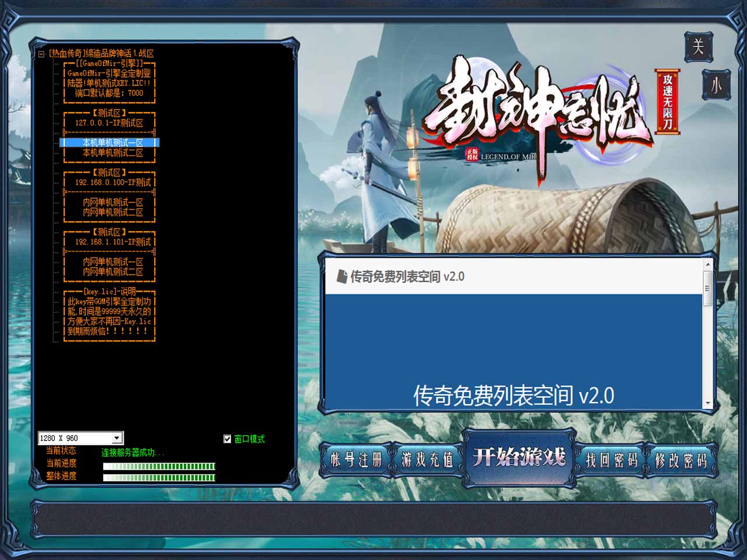
Task: Open the 1280 X 960 resolution dropdown
Action: coord(117,438)
